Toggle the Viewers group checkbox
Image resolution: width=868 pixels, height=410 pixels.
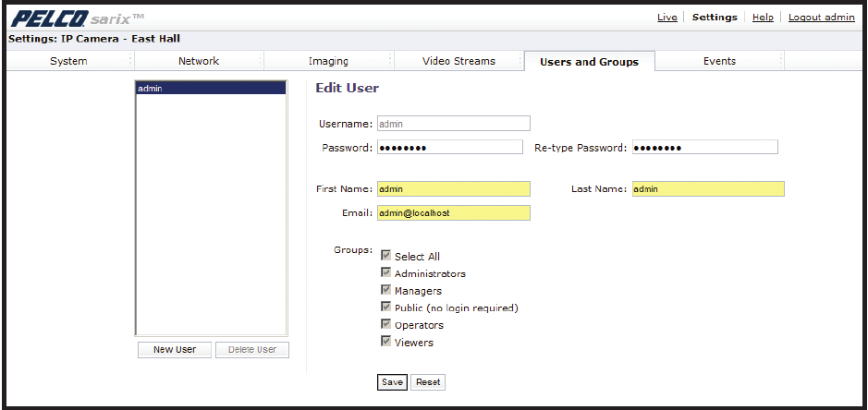[386, 342]
